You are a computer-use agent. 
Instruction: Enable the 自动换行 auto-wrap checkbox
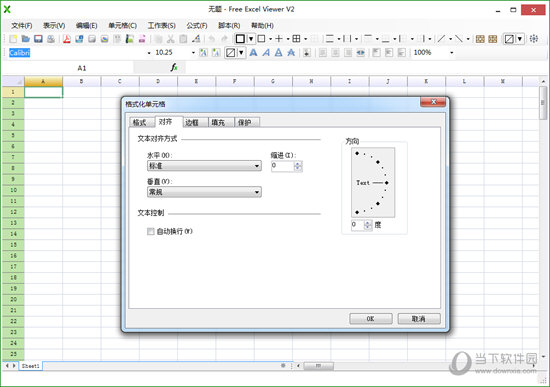click(150, 231)
